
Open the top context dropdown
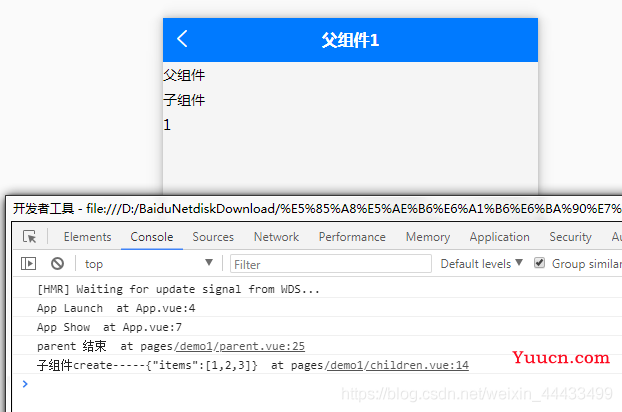[149, 263]
